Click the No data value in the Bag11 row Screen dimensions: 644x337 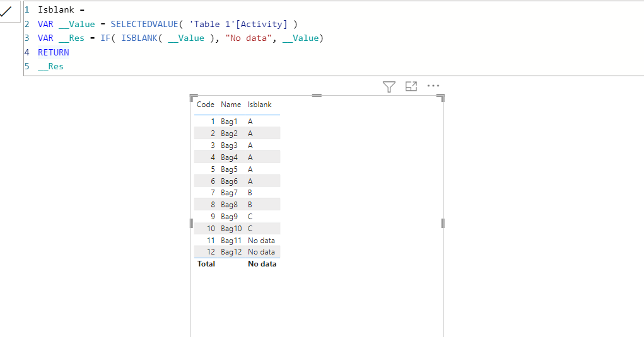click(261, 241)
